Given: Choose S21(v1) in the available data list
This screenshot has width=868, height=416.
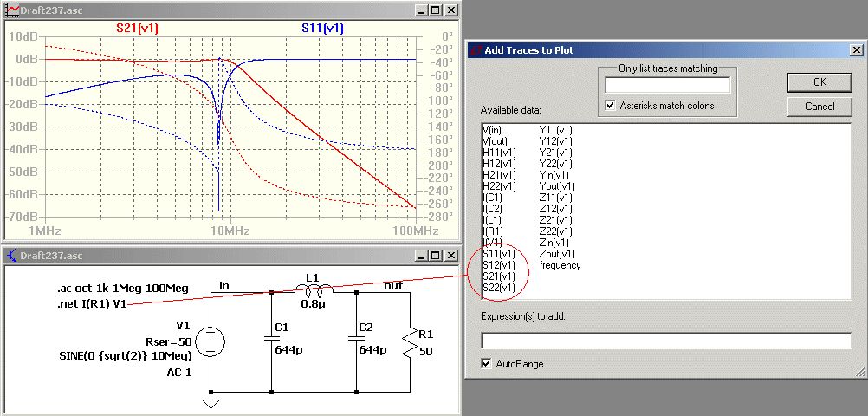Looking at the screenshot, I should [x=499, y=276].
